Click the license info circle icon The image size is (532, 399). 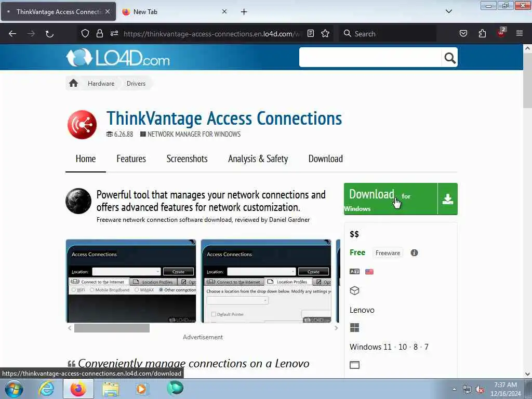click(414, 253)
